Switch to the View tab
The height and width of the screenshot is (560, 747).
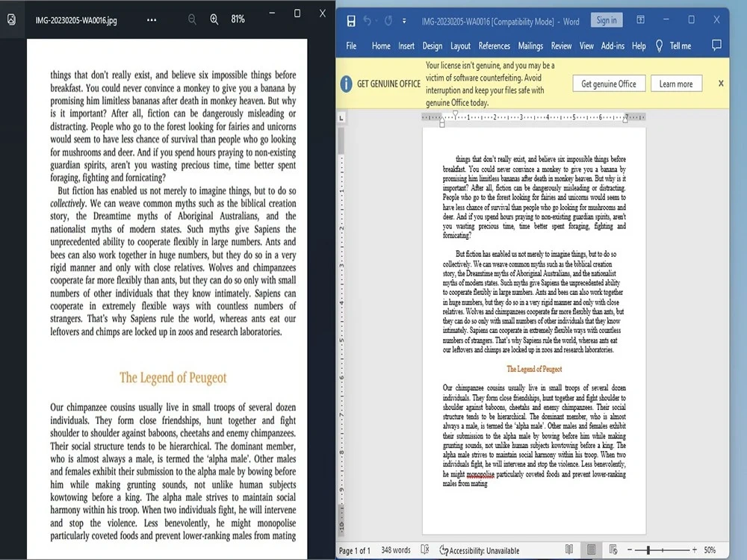point(586,46)
